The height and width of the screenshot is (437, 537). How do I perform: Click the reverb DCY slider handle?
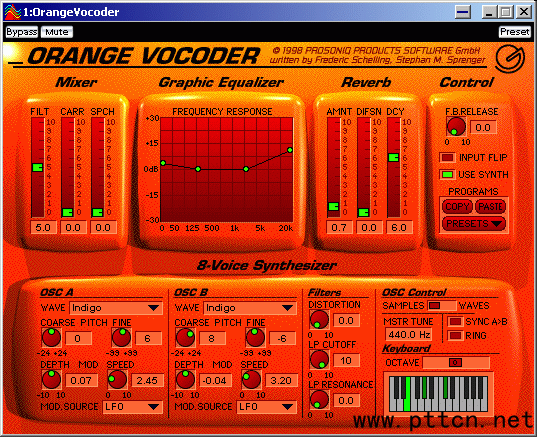394,158
